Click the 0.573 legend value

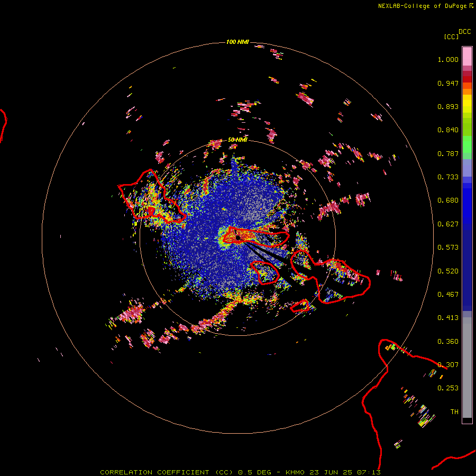(x=448, y=248)
